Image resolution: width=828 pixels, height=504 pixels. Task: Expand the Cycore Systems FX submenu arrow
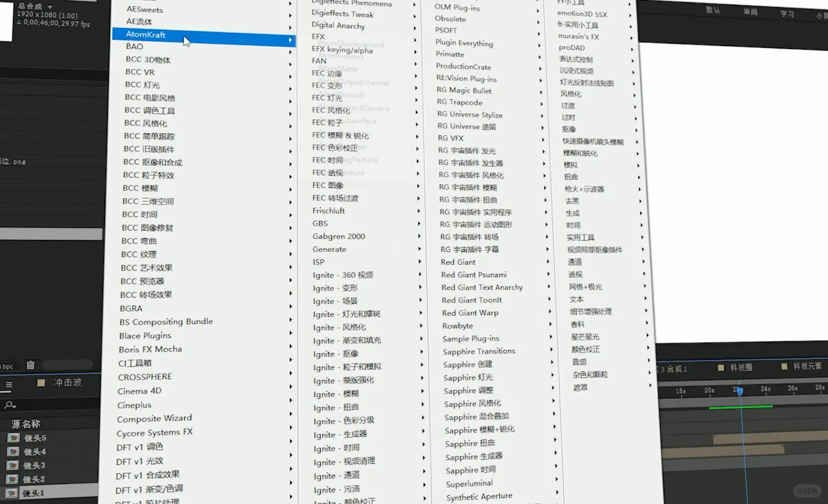290,427
